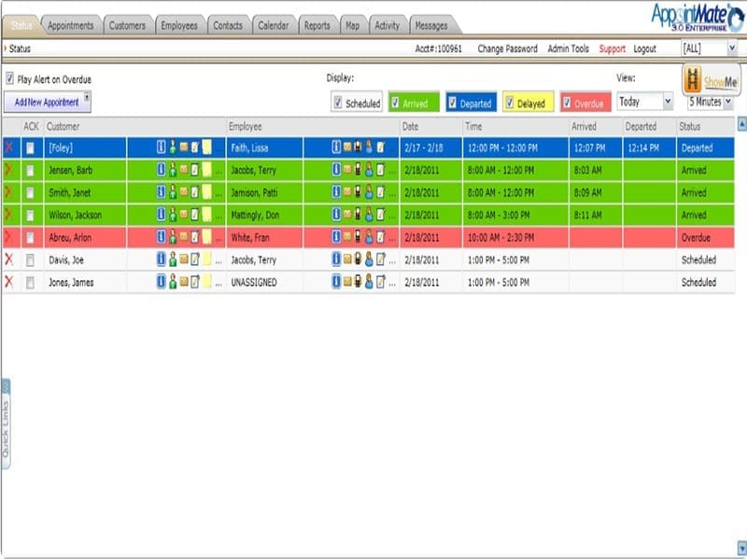Open the Calendar tab
The width and height of the screenshot is (747, 560).
tap(273, 25)
